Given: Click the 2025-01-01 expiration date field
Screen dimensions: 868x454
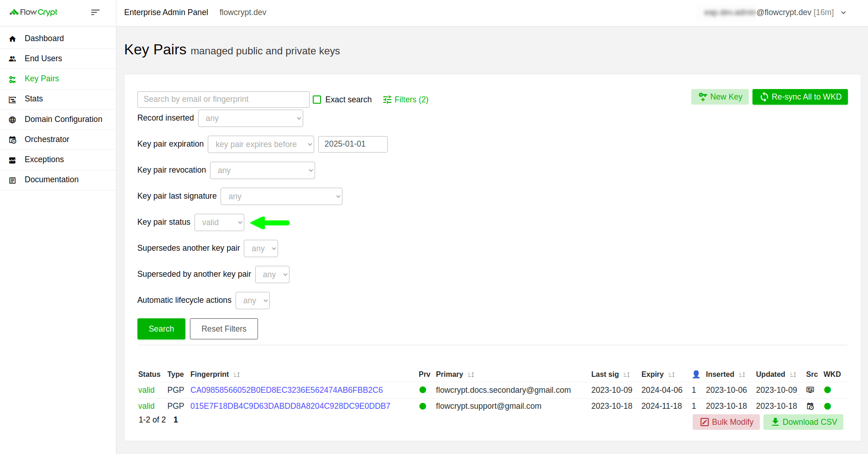Looking at the screenshot, I should click(x=353, y=144).
